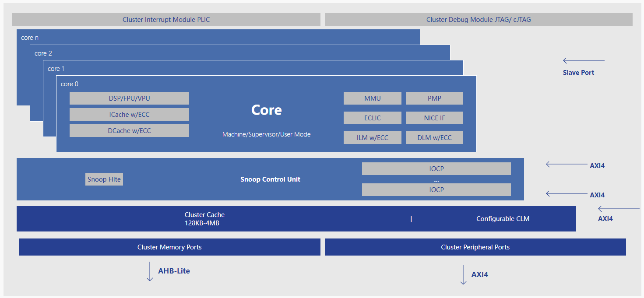This screenshot has width=644, height=298.
Task: Select the ECLIC block
Action: tap(372, 118)
